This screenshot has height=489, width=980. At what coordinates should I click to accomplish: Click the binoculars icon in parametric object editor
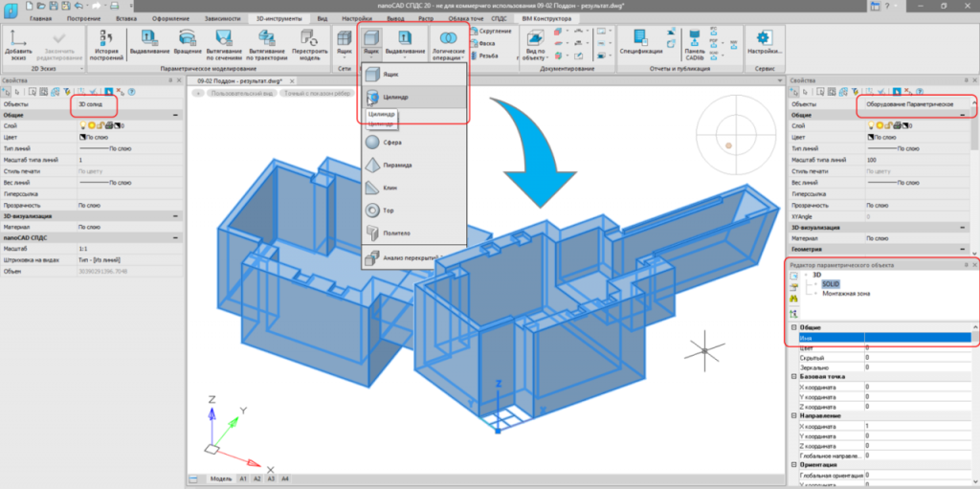pos(793,299)
